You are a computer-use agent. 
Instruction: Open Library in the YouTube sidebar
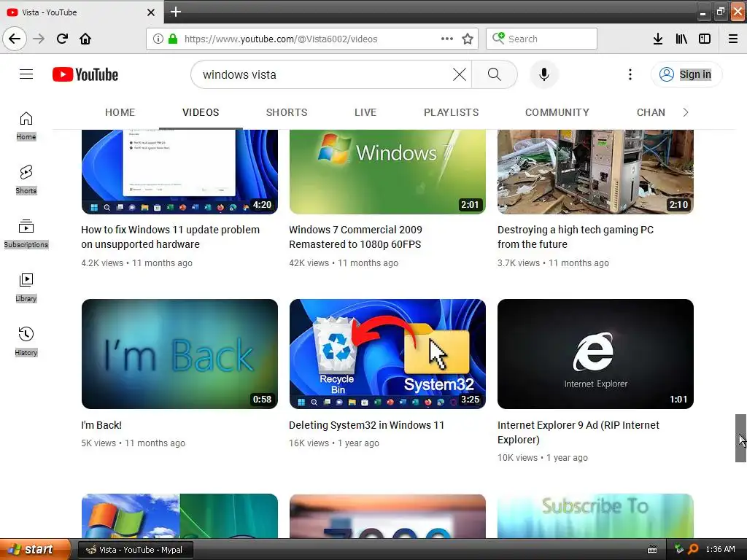pyautogui.click(x=26, y=287)
